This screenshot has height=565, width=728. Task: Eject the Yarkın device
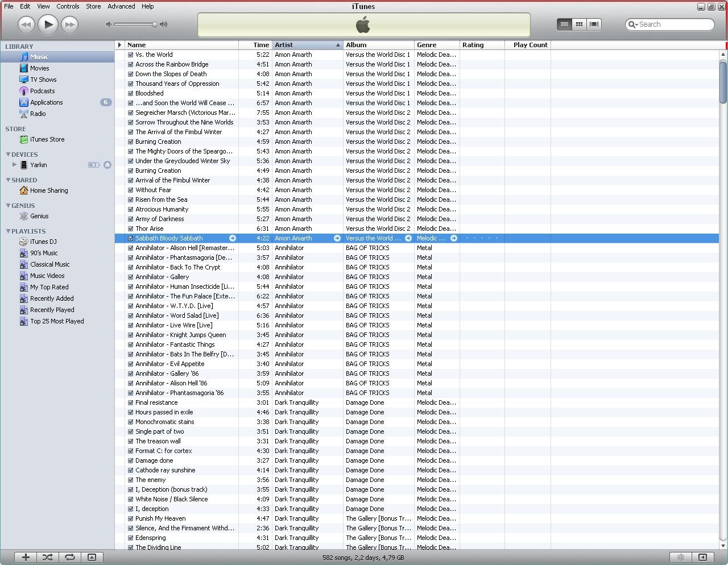[x=107, y=165]
